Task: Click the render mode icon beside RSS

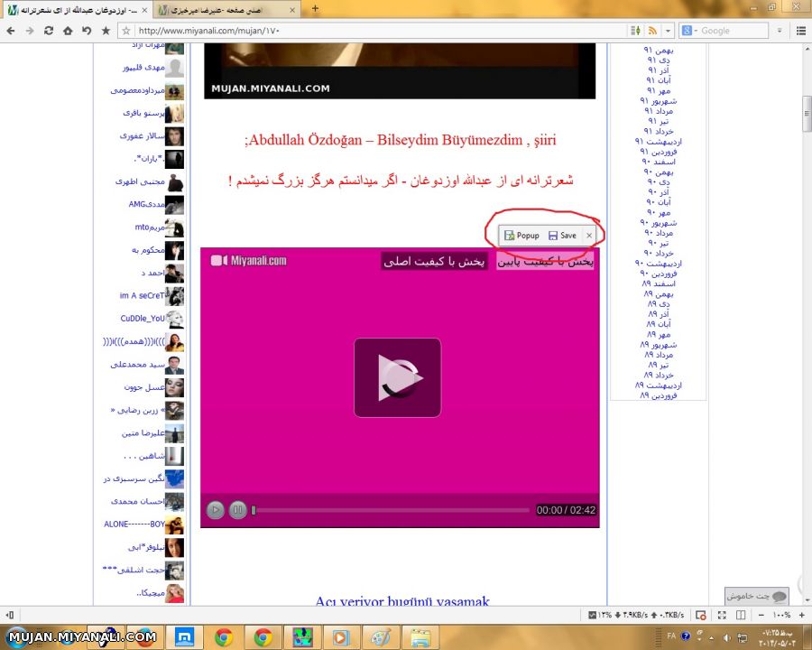Action: 635,31
